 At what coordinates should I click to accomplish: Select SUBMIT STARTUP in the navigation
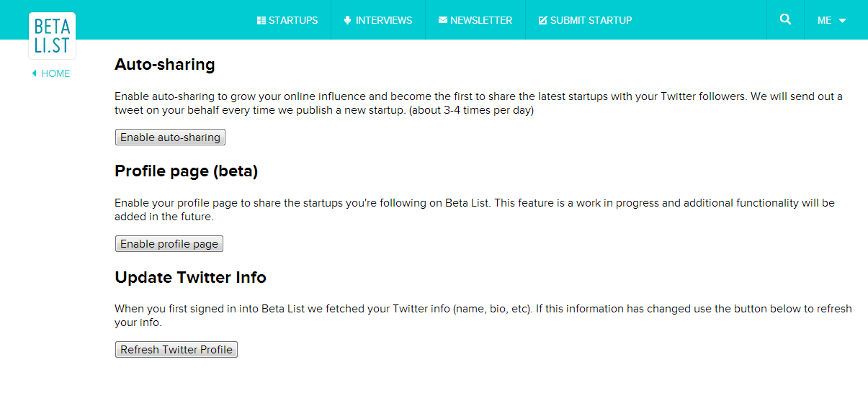(591, 20)
